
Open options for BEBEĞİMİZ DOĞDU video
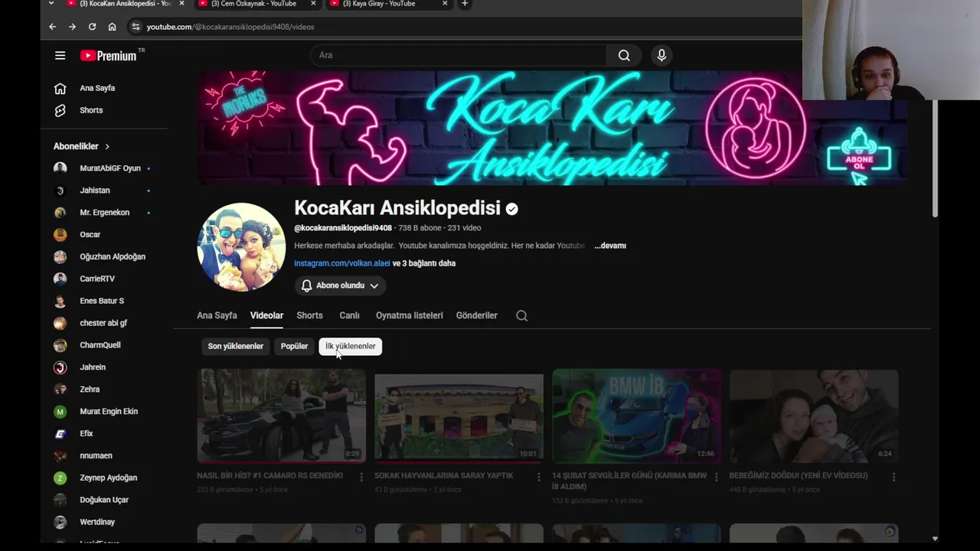coord(893,477)
